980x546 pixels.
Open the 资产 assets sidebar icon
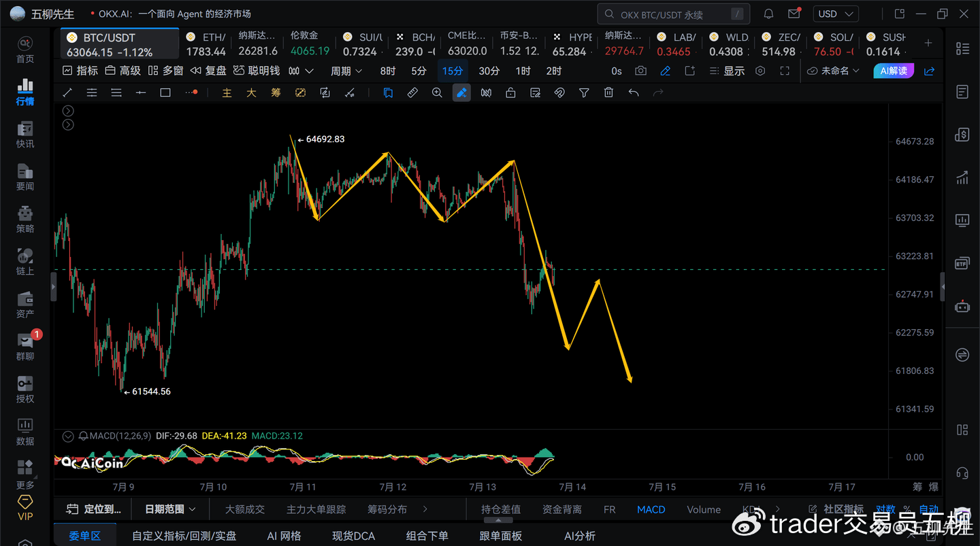[25, 305]
